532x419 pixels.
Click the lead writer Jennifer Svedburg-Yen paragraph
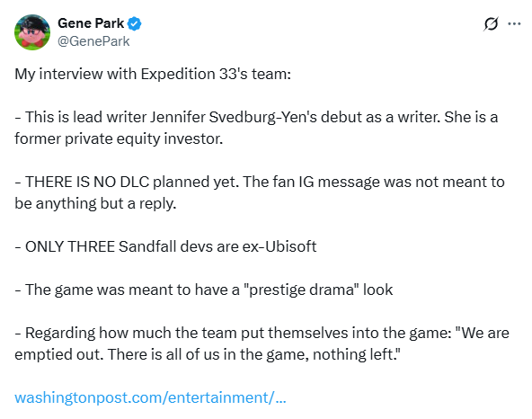(256, 128)
